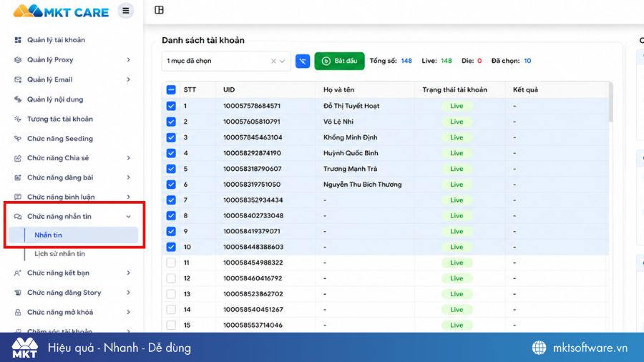Image resolution: width=644 pixels, height=362 pixels.
Task: Uncheck the row 3 checkbox for Khổng Minh Định
Action: coord(171,137)
